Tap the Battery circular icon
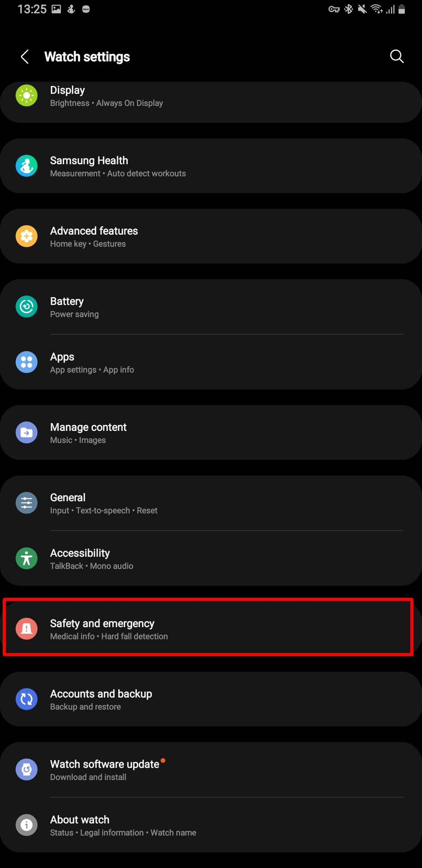This screenshot has width=422, height=868. click(x=27, y=307)
